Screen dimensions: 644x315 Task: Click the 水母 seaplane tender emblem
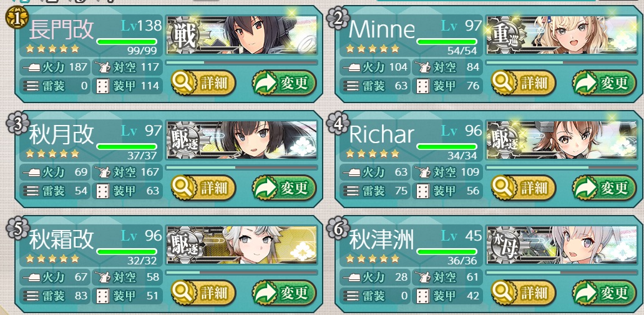(504, 245)
